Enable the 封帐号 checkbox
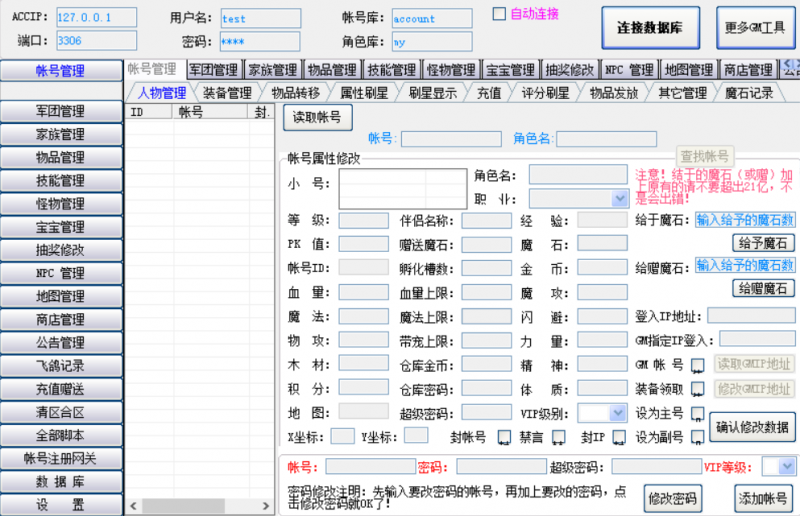Image resolution: width=800 pixels, height=516 pixels. (504, 437)
